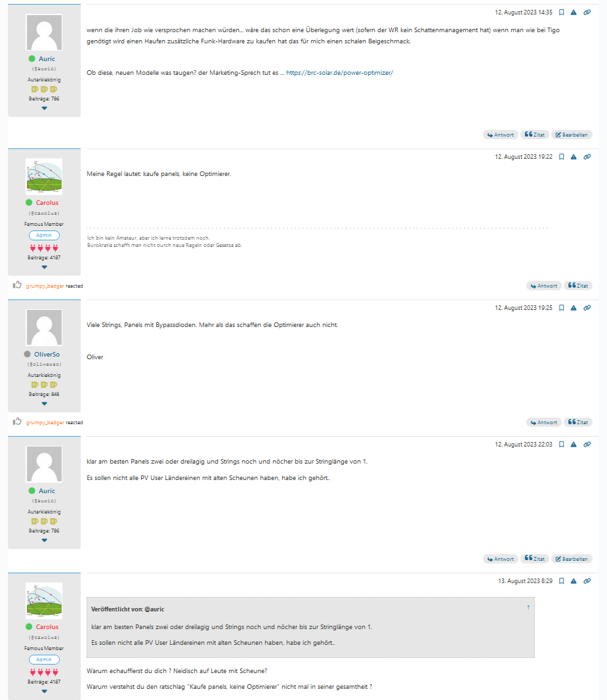
Task: Open OliverSo username profile link
Action: [47, 355]
